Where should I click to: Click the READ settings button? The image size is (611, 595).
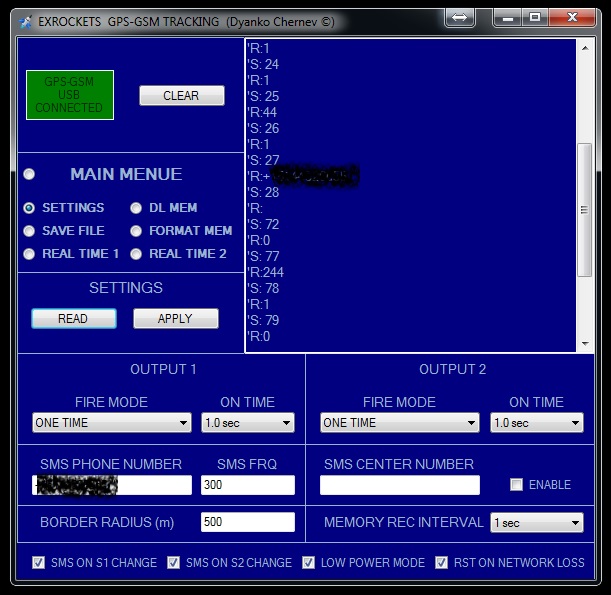74,318
